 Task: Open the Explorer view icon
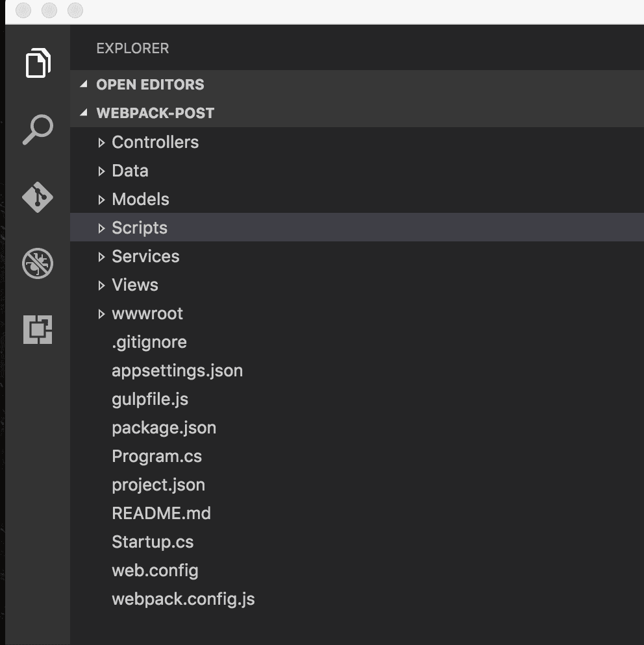37,63
